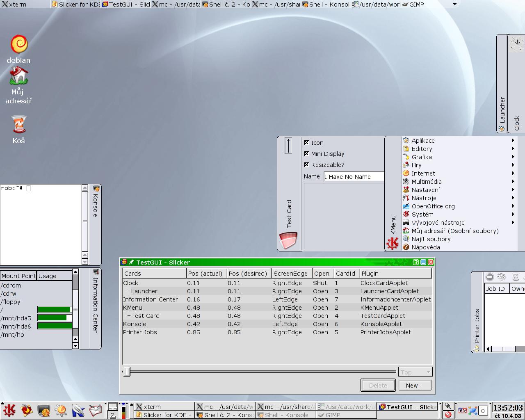Open the Top dropdown in TestGUI
The width and height of the screenshot is (525, 420).
click(415, 372)
